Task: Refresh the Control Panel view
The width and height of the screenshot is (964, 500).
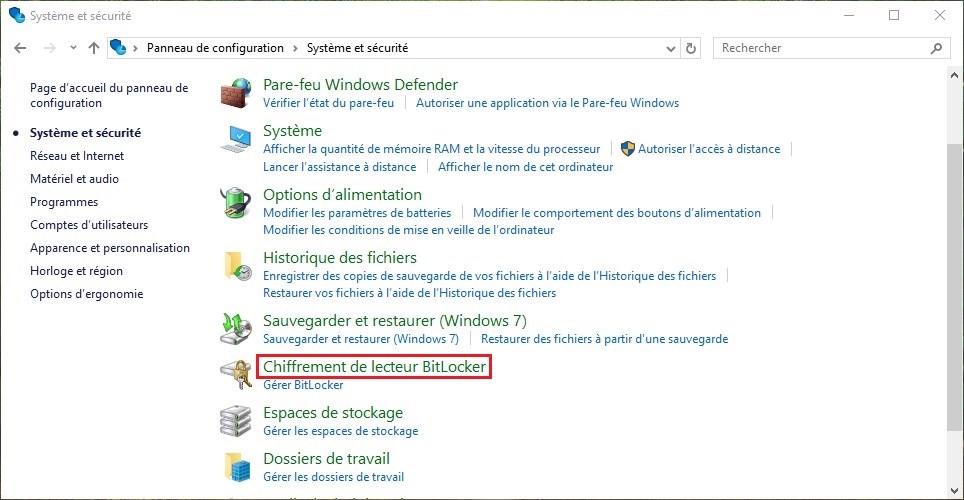Action: click(690, 48)
